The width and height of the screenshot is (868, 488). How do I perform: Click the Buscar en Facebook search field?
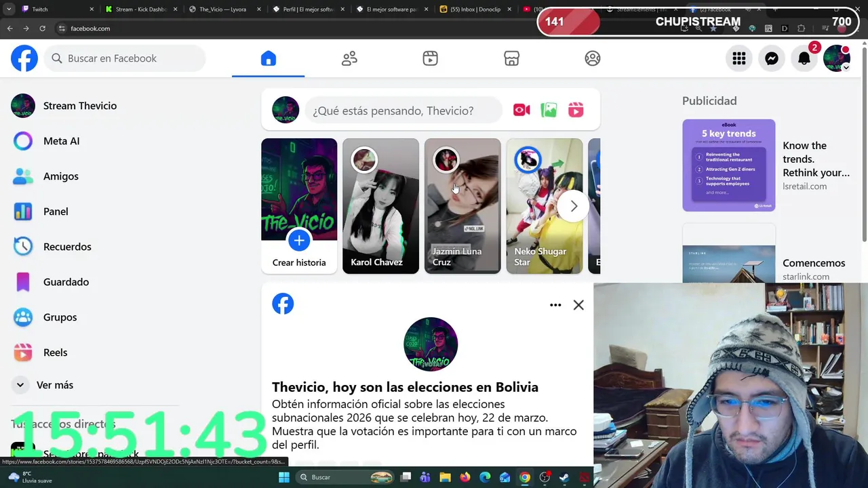[x=125, y=58]
